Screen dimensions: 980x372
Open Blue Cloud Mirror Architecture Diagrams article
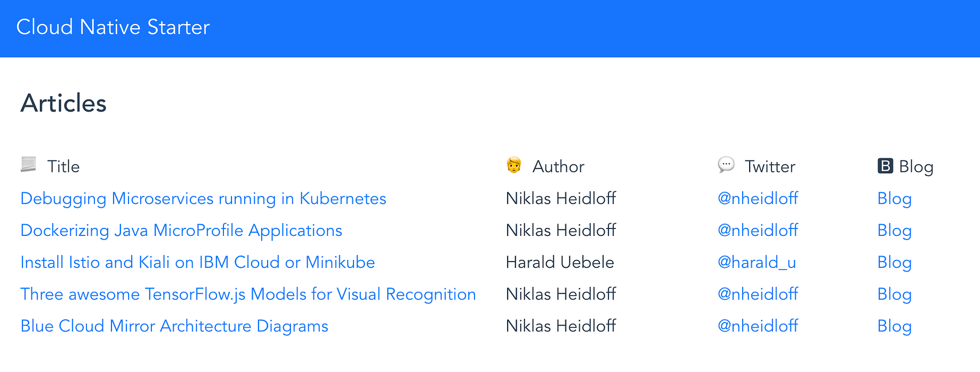pyautogui.click(x=174, y=326)
